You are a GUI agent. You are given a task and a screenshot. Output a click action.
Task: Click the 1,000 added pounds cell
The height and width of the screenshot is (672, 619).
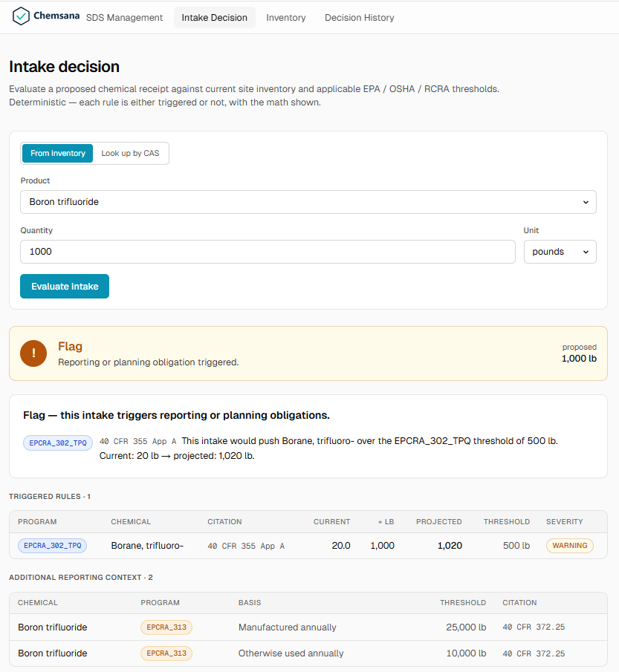[x=382, y=546]
